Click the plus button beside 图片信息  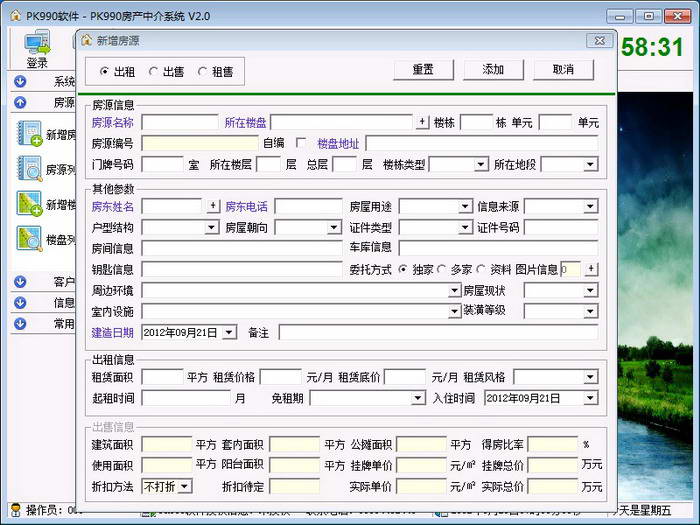click(x=591, y=269)
